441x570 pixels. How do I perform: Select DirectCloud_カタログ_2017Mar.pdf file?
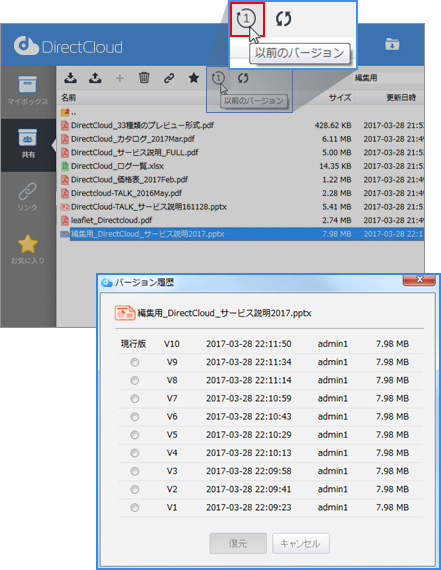132,139
